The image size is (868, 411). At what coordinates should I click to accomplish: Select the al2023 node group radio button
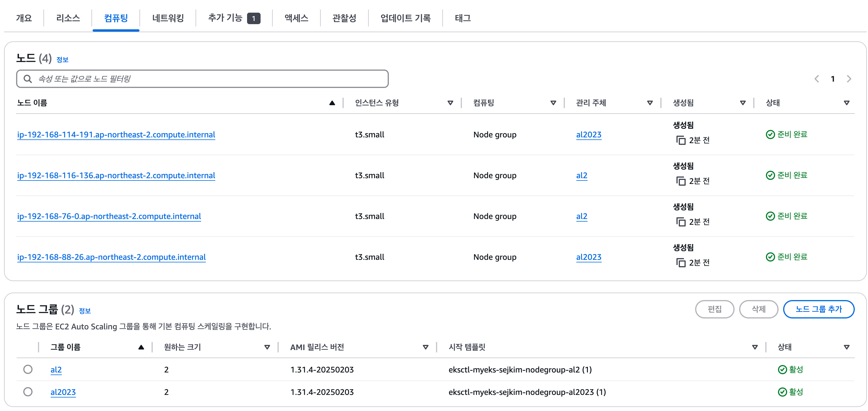[x=28, y=391]
